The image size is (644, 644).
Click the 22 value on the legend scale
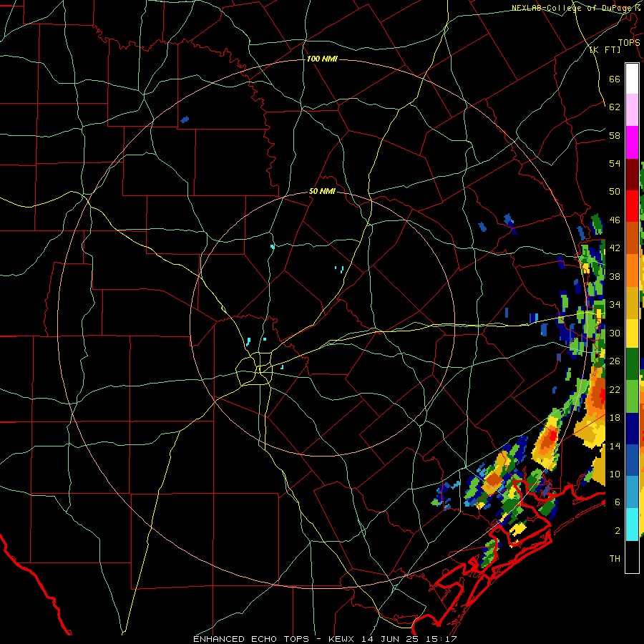[x=615, y=390]
